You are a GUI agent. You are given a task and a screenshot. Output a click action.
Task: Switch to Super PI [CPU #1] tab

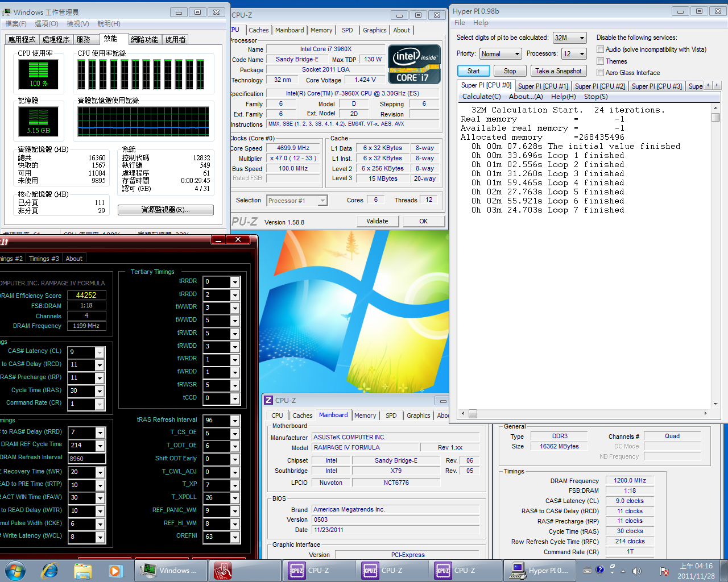click(543, 86)
